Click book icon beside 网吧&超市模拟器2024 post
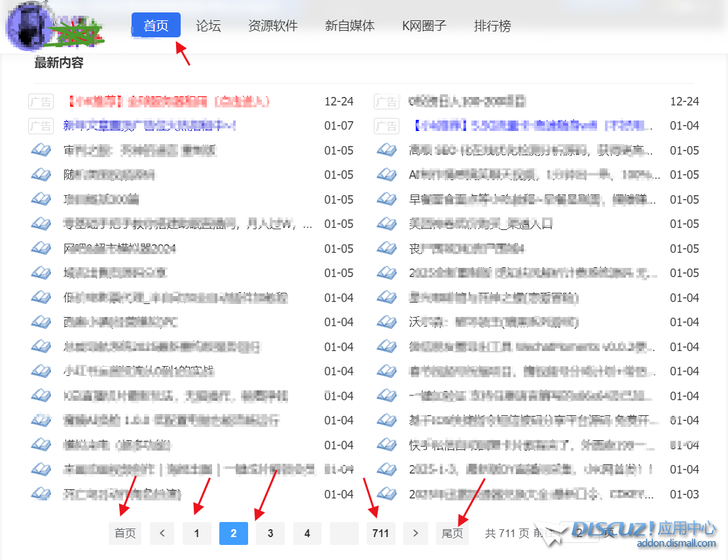Viewport: 728px width, 560px height. tap(41, 249)
